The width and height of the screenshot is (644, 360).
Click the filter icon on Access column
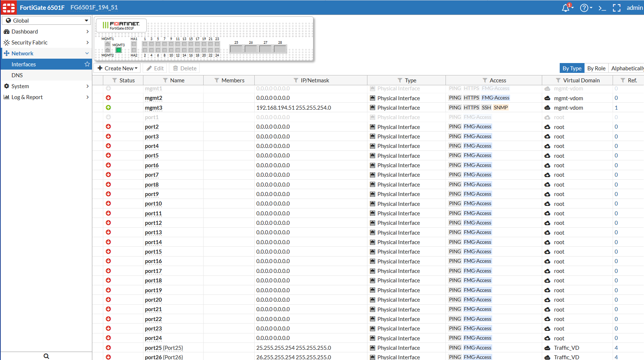coord(485,80)
